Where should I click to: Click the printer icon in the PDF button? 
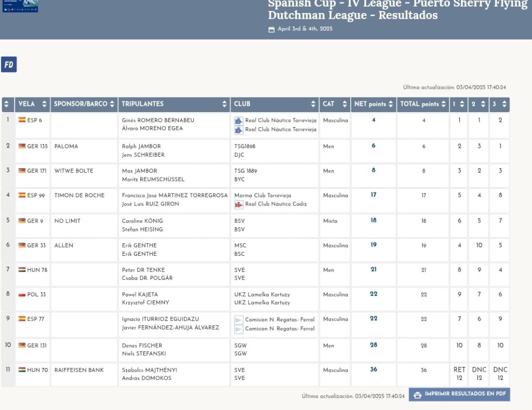418,395
